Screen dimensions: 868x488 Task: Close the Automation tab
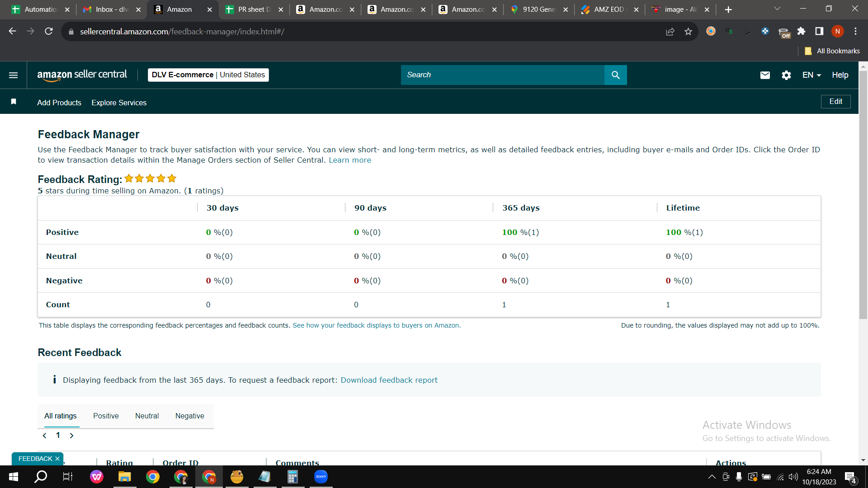tap(67, 9)
